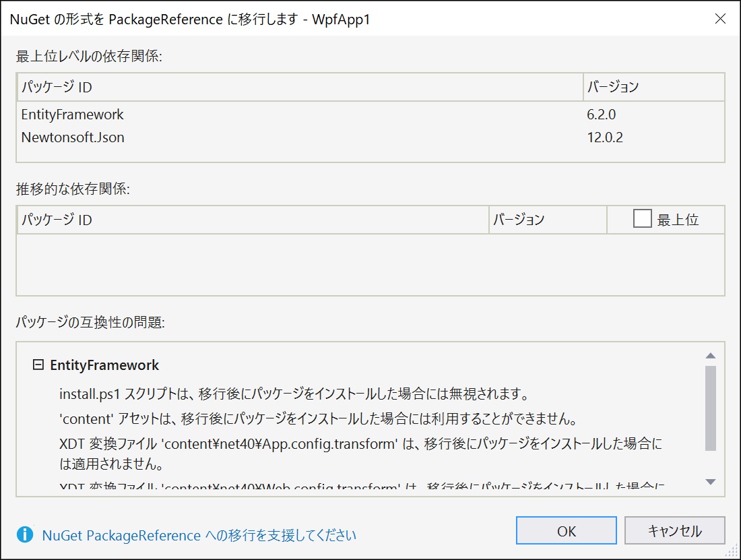Click the 推移的な依存関係 label
This screenshot has height=560, width=741.
coord(73,189)
